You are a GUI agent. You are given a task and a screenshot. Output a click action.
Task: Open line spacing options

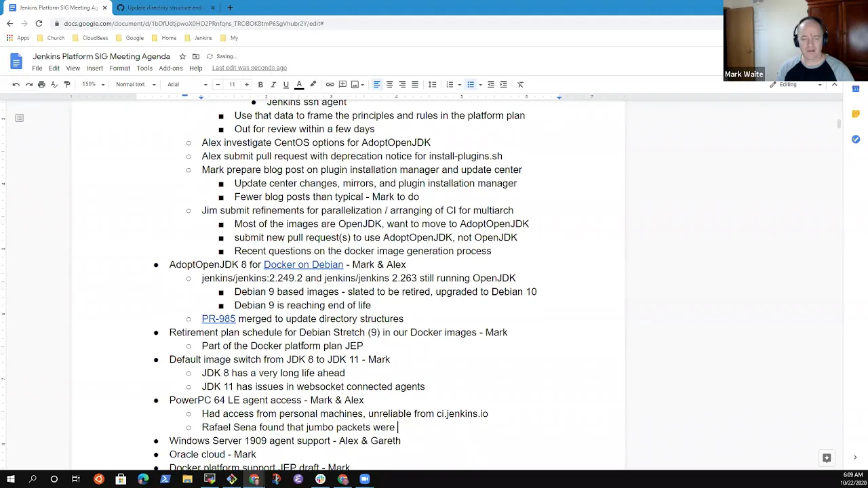pyautogui.click(x=432, y=85)
